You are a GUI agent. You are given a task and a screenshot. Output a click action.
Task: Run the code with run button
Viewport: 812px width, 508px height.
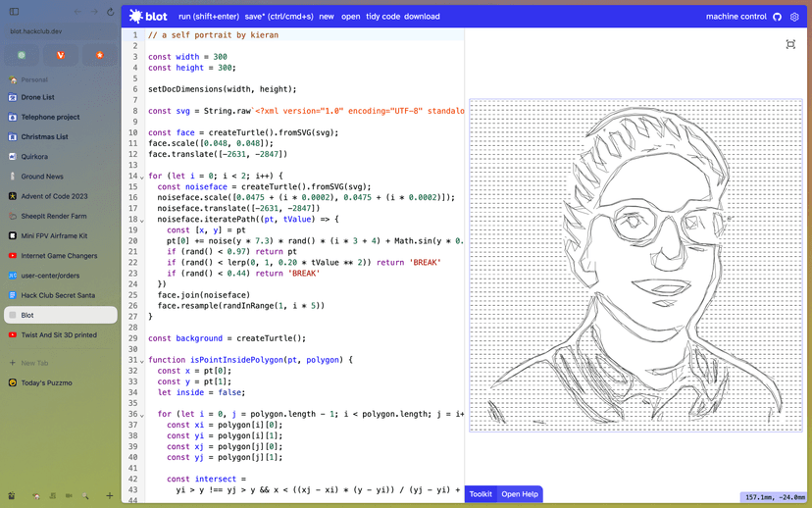[208, 17]
